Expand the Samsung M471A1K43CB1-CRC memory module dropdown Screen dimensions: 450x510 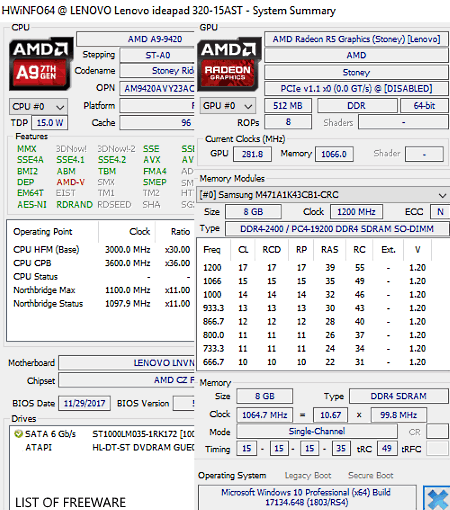tap(323, 195)
